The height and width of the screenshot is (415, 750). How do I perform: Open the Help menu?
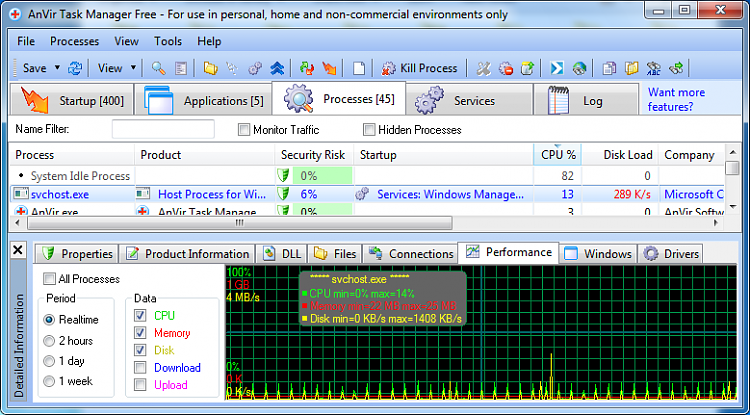(x=209, y=41)
